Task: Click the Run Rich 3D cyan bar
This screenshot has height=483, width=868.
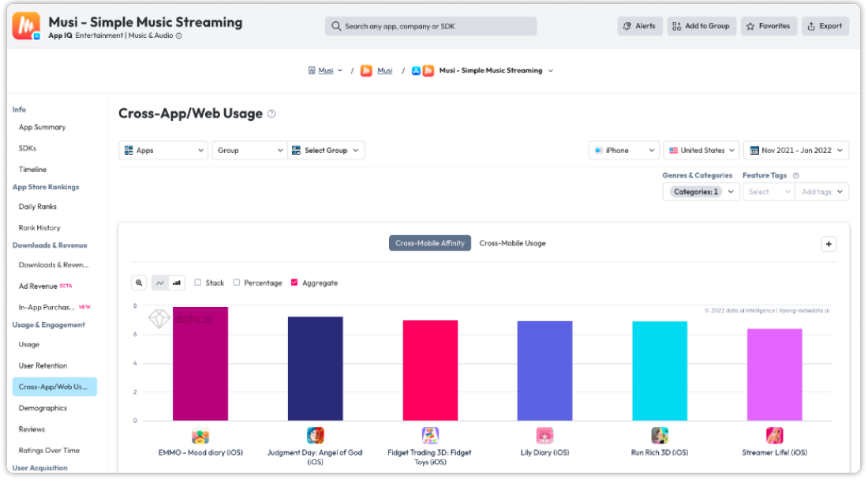Action: (x=660, y=371)
